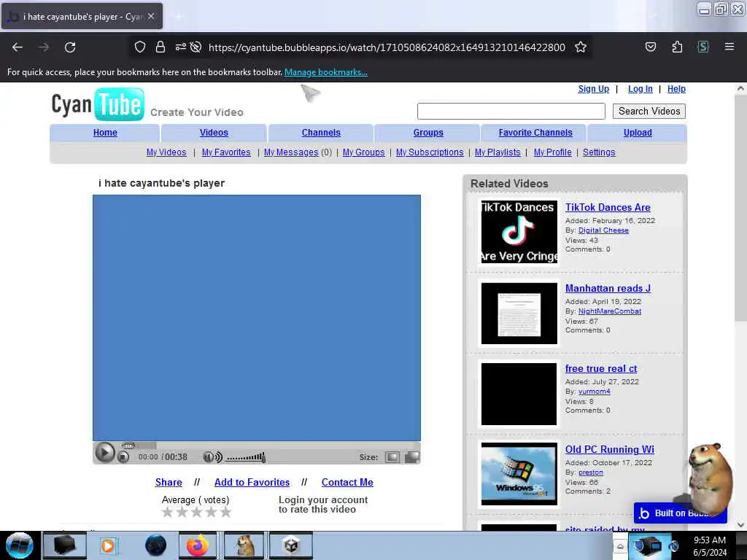Viewport: 747px width, 560px height.
Task: Click the first rating star
Action: [167, 513]
